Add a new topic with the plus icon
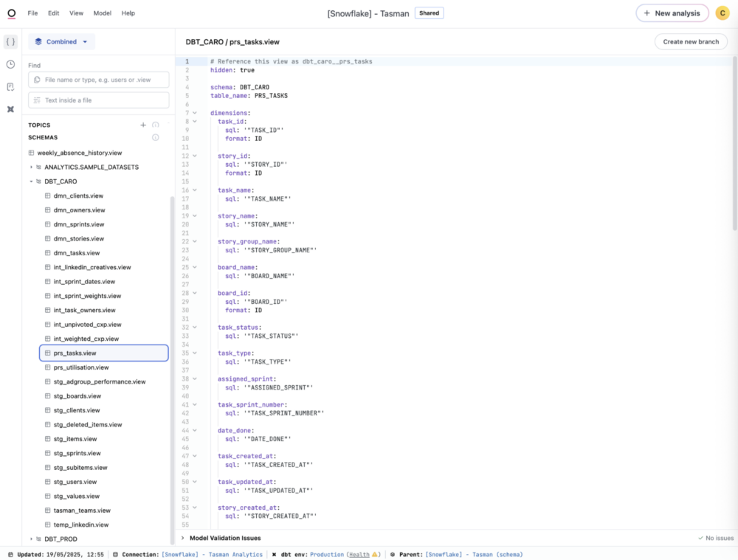This screenshot has width=738, height=560. (143, 125)
